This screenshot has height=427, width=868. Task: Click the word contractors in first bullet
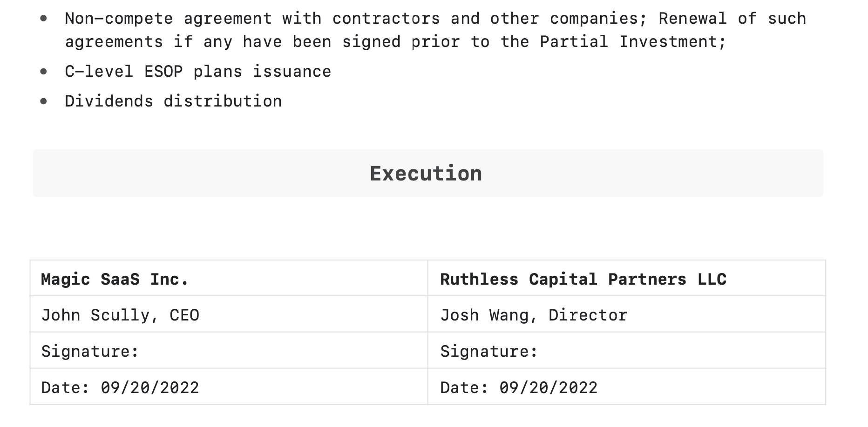coord(386,18)
